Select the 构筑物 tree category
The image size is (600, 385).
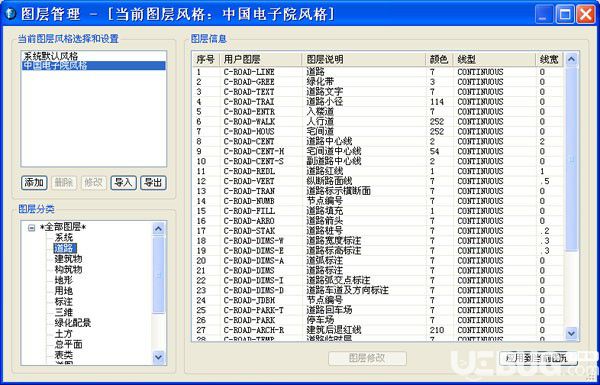(68, 269)
